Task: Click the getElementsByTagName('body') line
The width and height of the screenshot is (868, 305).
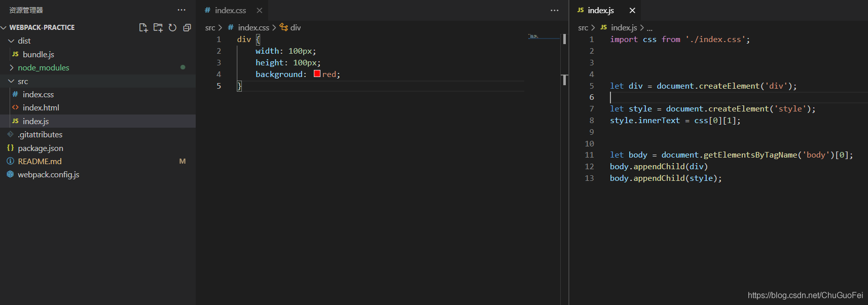Action: tap(731, 155)
